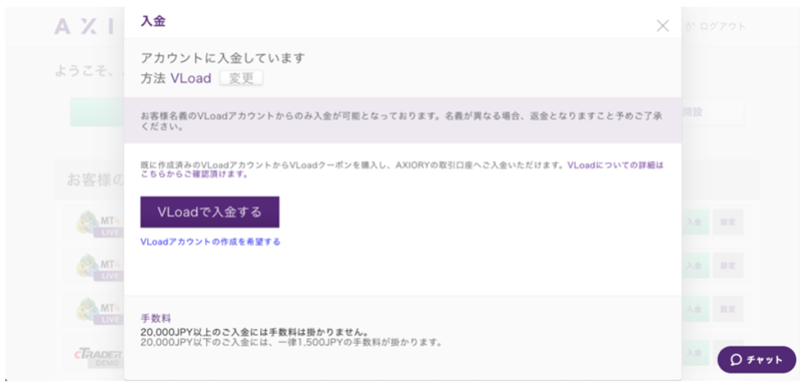The image size is (800, 391).
Task: Click the 手数料 heading
Action: tap(156, 319)
